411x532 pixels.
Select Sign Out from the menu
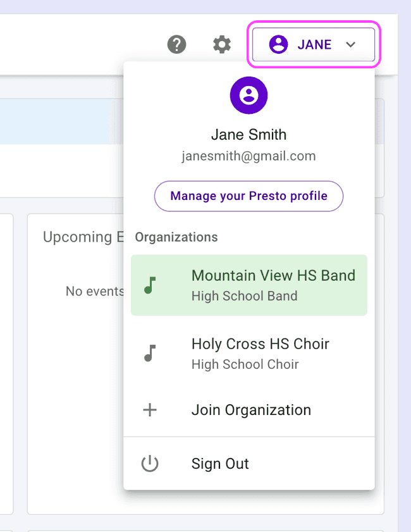pyautogui.click(x=220, y=464)
